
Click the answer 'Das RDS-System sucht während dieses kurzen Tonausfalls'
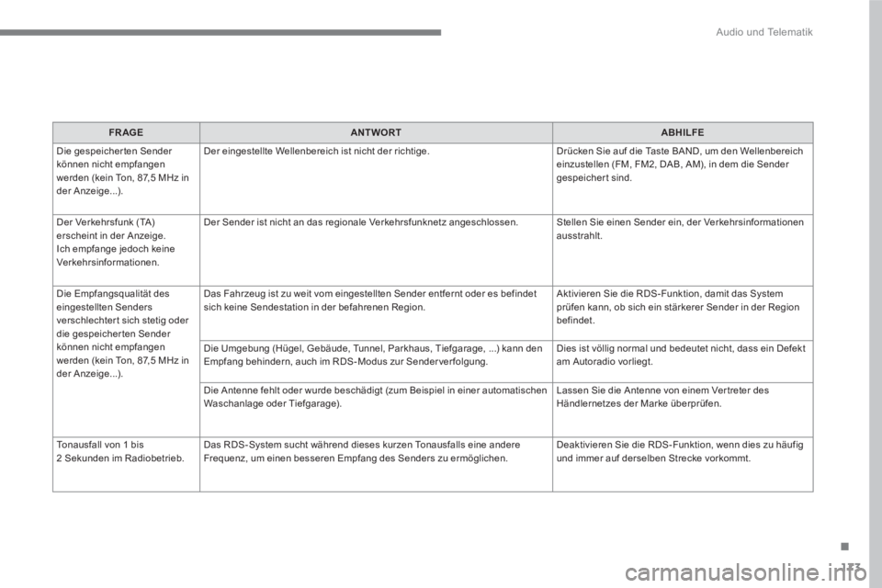tap(376, 464)
